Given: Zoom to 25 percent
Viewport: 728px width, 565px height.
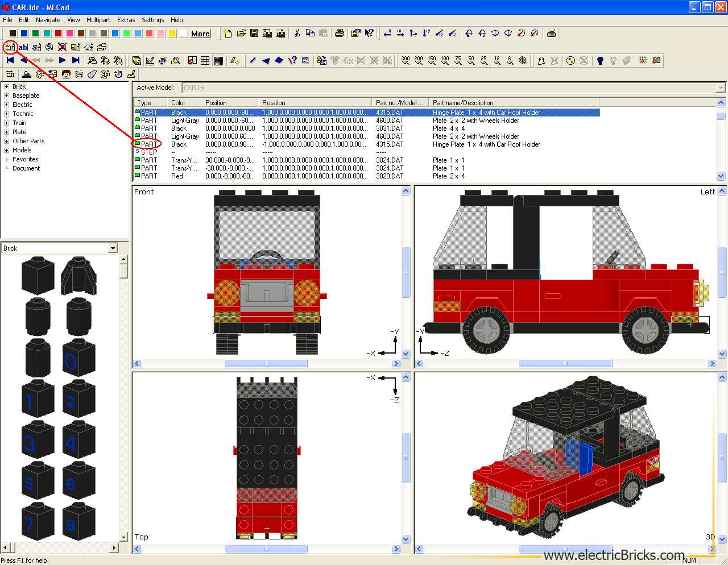Looking at the screenshot, I should pyautogui.click(x=484, y=61).
